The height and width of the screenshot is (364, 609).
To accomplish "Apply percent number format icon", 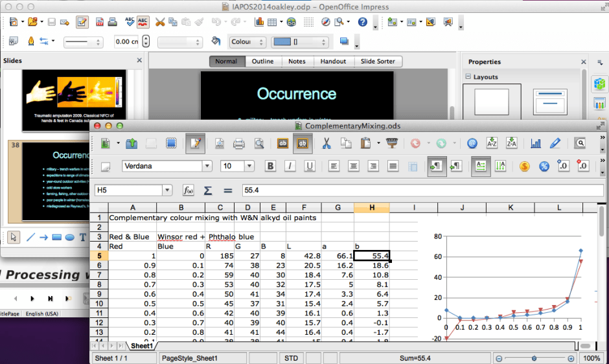I will click(544, 166).
